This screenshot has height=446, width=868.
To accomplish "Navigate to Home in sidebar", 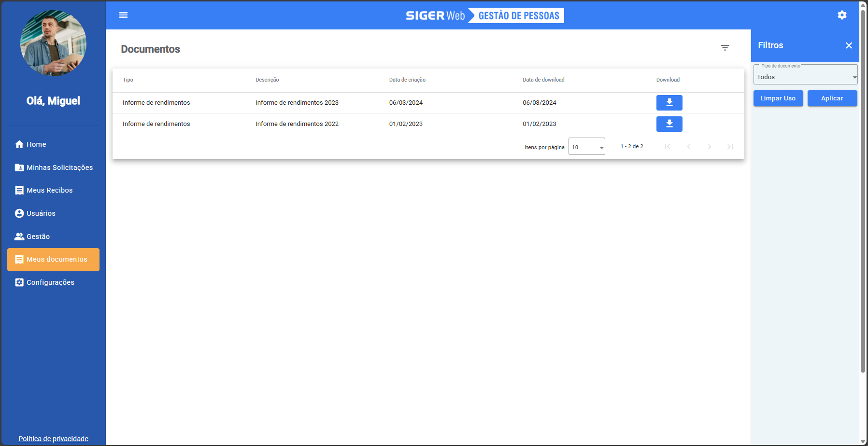I will pyautogui.click(x=53, y=144).
